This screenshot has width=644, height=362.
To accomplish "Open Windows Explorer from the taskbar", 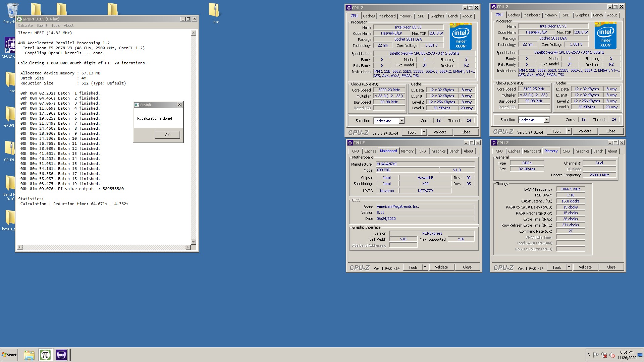I will tap(29, 355).
